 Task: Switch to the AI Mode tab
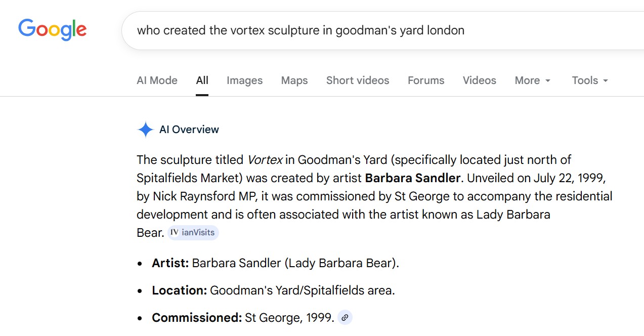coord(157,80)
